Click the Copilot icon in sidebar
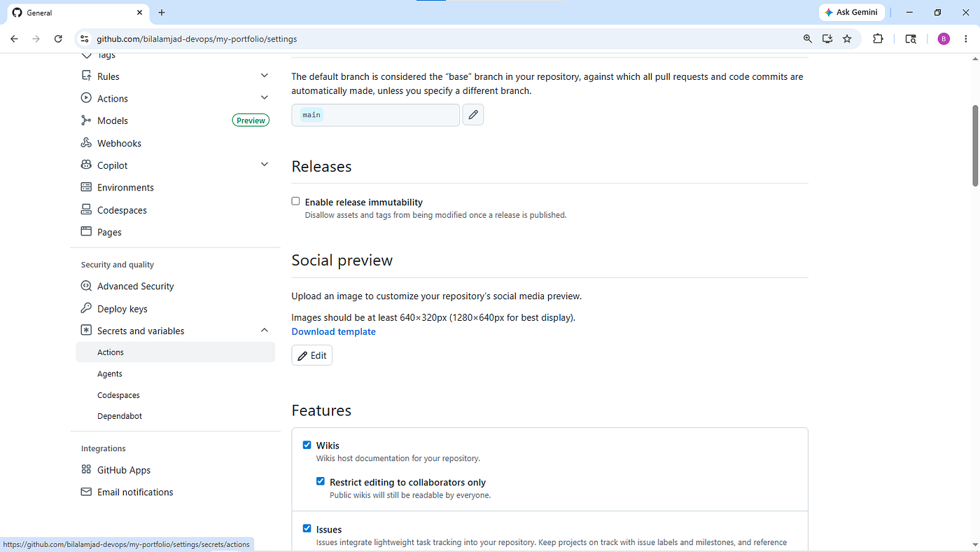The height and width of the screenshot is (552, 980). (86, 165)
